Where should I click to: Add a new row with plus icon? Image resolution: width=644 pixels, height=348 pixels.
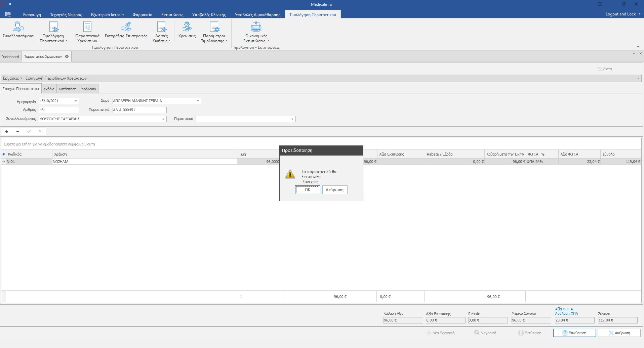click(x=7, y=131)
